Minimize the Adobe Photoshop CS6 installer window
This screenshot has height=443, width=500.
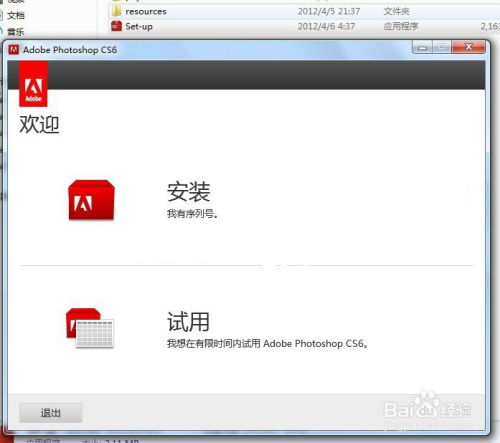pos(422,48)
